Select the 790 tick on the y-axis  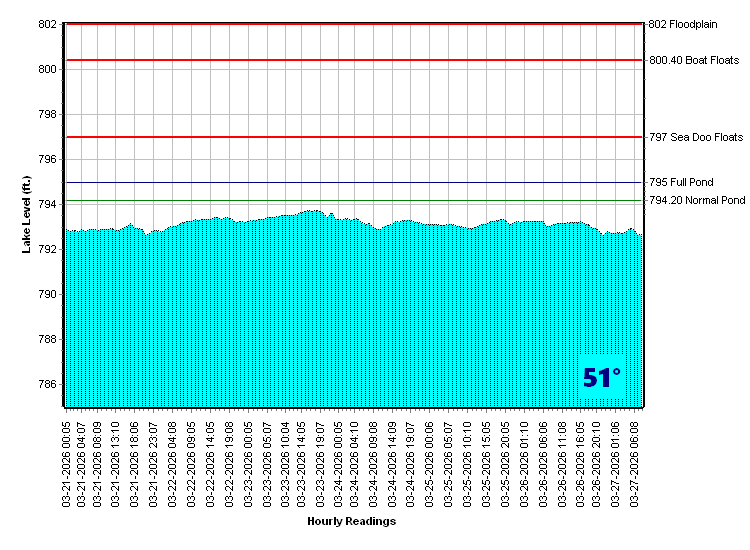click(x=48, y=295)
